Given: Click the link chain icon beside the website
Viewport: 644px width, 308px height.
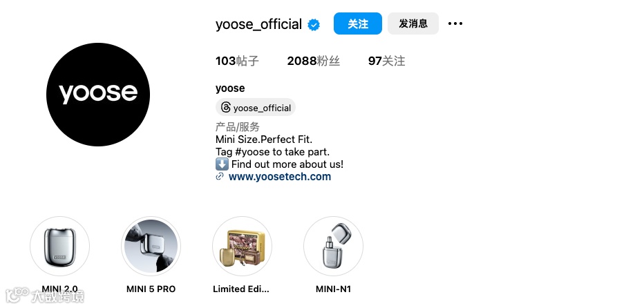Looking at the screenshot, I should (220, 177).
